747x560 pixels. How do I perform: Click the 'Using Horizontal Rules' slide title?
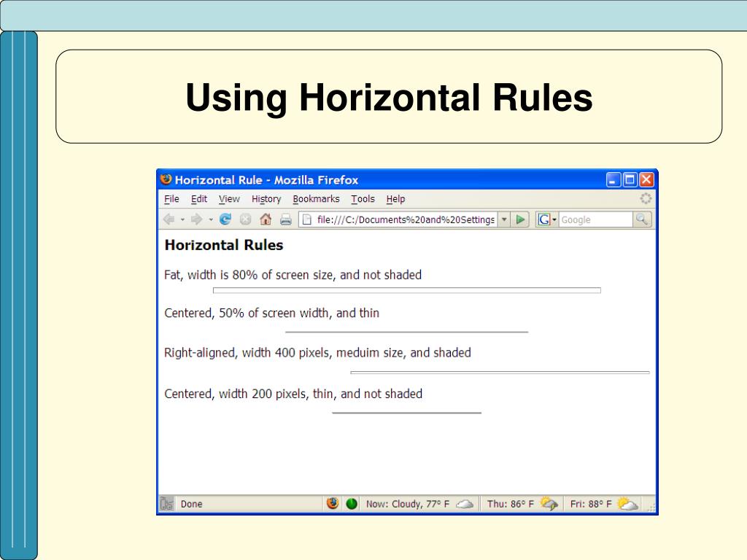pyautogui.click(x=390, y=97)
